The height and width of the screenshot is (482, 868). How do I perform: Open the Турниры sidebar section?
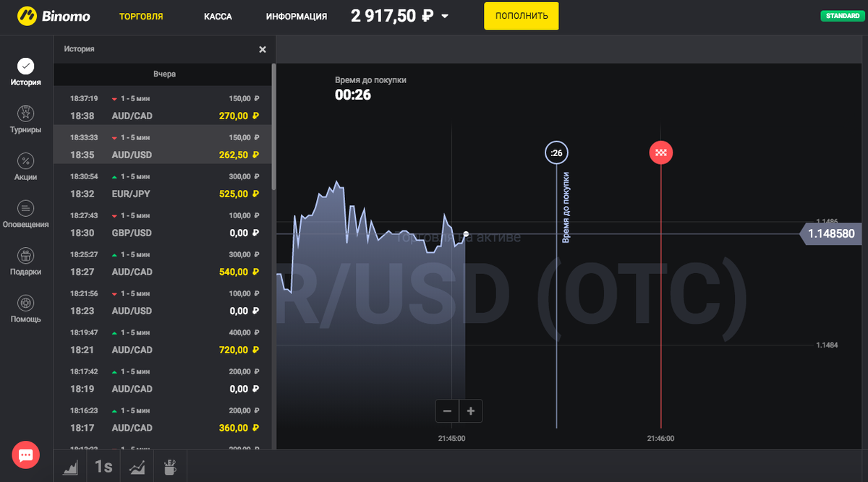pyautogui.click(x=26, y=119)
